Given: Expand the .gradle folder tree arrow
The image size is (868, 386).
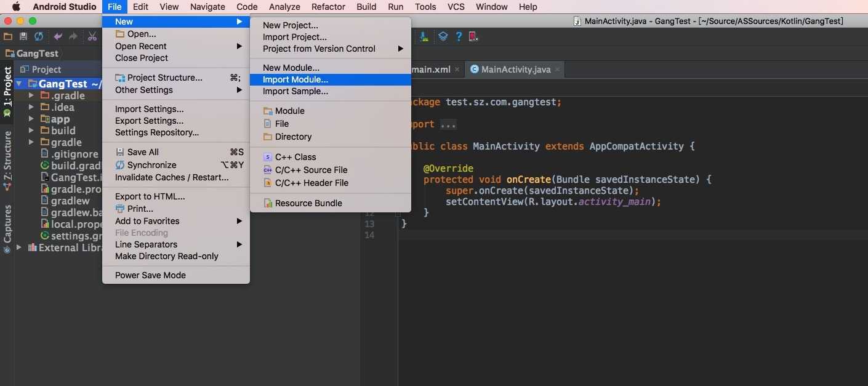Looking at the screenshot, I should (x=31, y=95).
